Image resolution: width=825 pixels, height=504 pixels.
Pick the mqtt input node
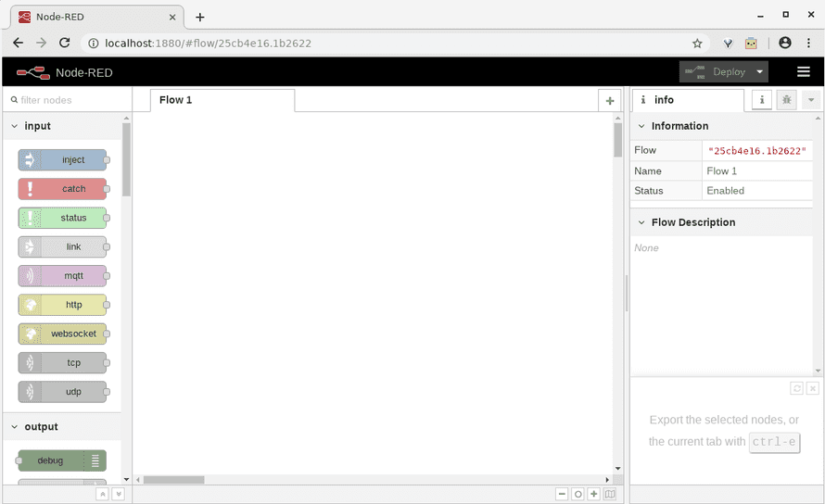click(x=62, y=276)
